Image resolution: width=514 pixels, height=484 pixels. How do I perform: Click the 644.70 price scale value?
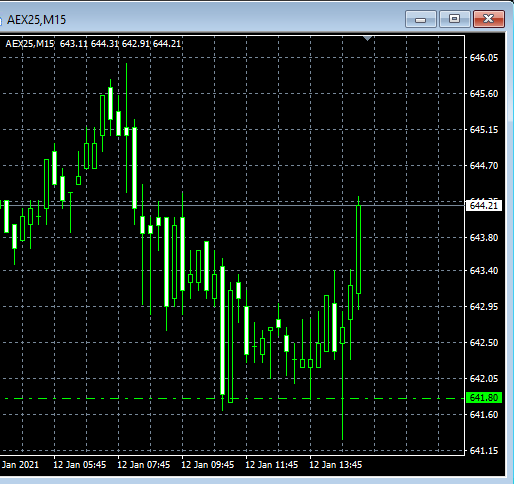click(484, 166)
